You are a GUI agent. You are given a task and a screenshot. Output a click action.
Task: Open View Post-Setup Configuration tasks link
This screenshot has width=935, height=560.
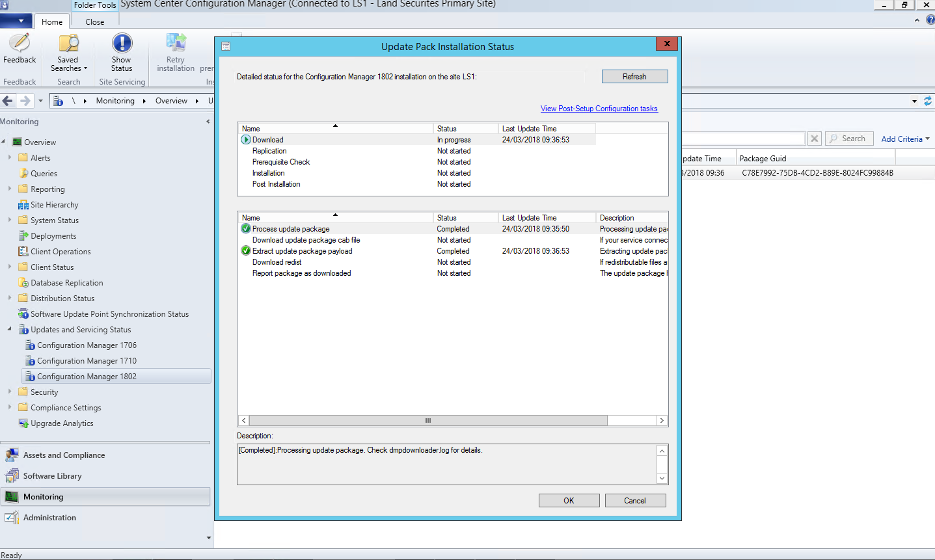pos(599,109)
